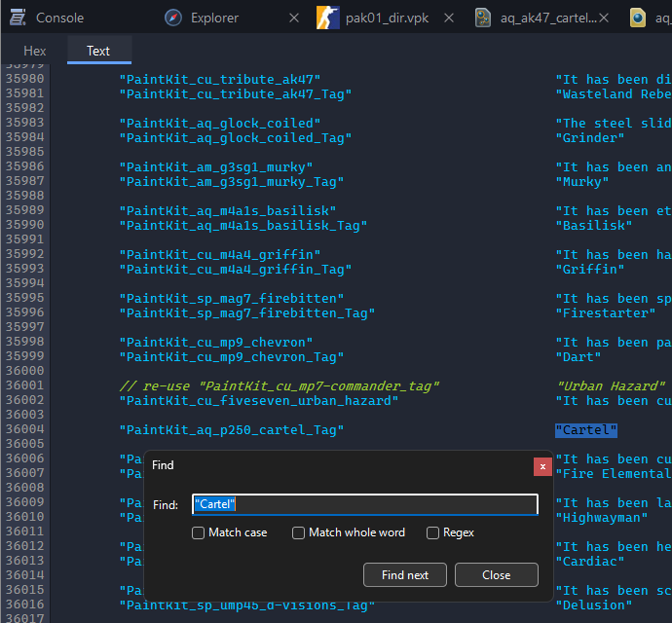Click the Close button in Find dialog
The width and height of the screenshot is (672, 623).
click(x=497, y=574)
